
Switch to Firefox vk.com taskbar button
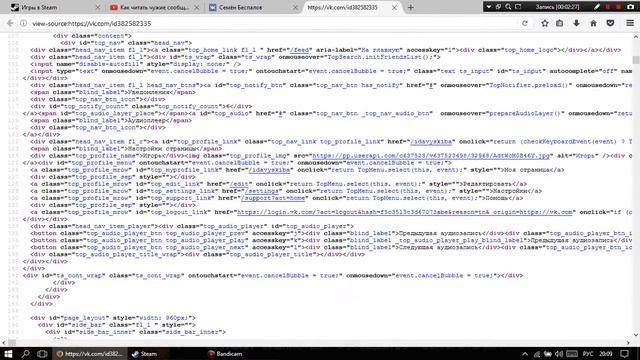coord(90,353)
